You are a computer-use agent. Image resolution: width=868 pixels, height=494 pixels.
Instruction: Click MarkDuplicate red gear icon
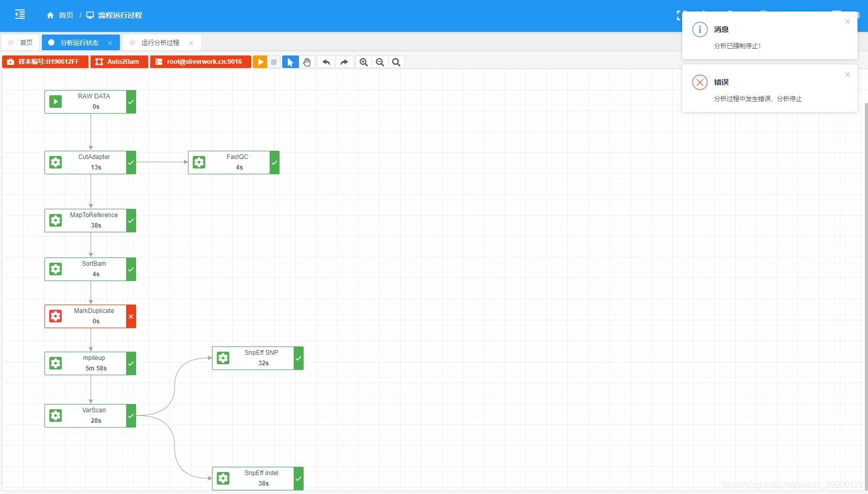tap(55, 316)
